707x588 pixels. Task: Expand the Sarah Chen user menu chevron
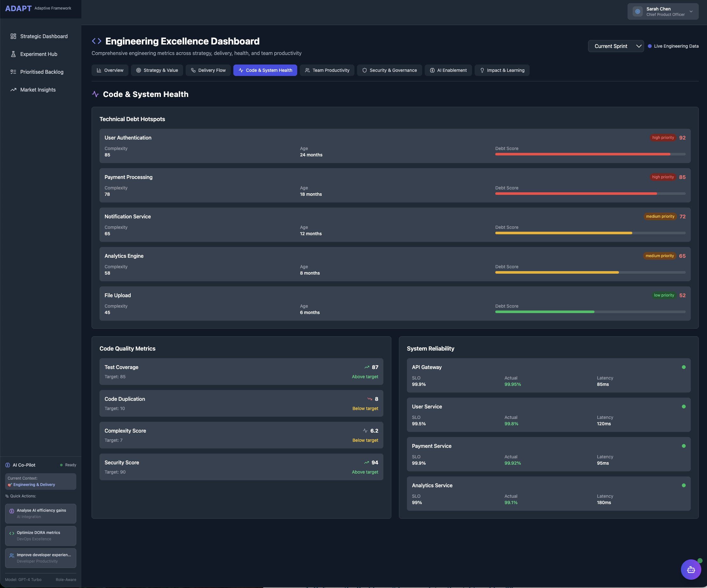691,11
